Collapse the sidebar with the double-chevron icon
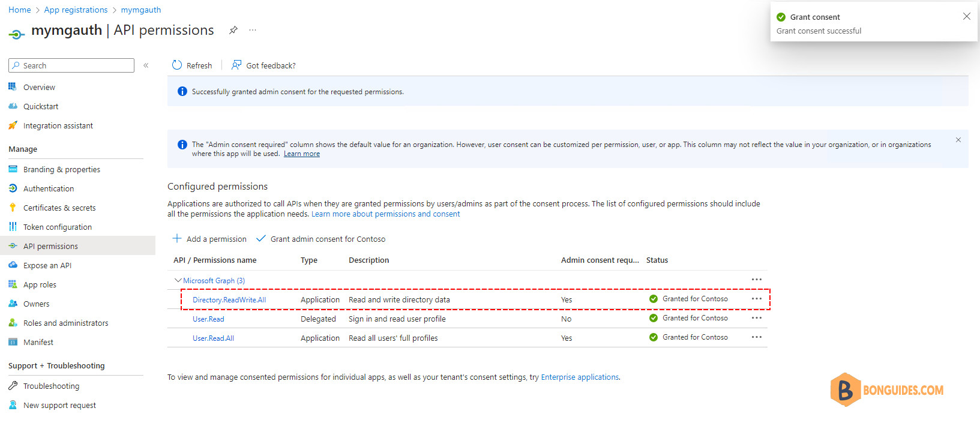This screenshot has width=980, height=429. click(146, 65)
